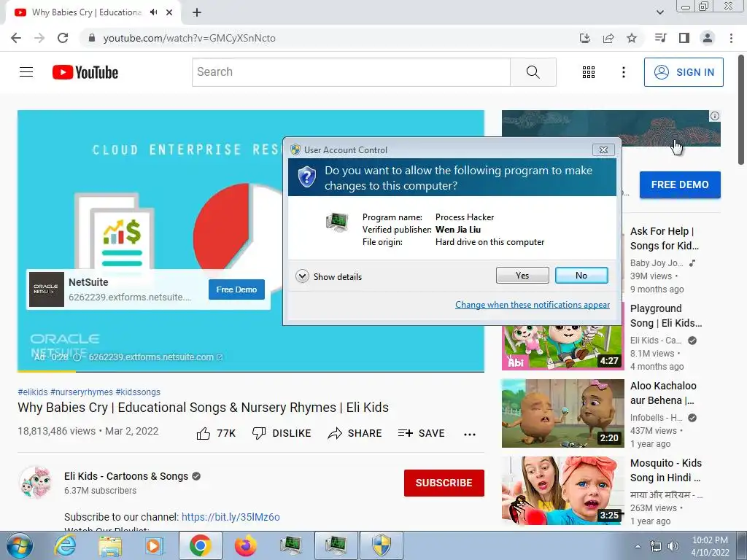The height and width of the screenshot is (560, 747).
Task: Click the page vertical scrollbar
Action: [741, 111]
